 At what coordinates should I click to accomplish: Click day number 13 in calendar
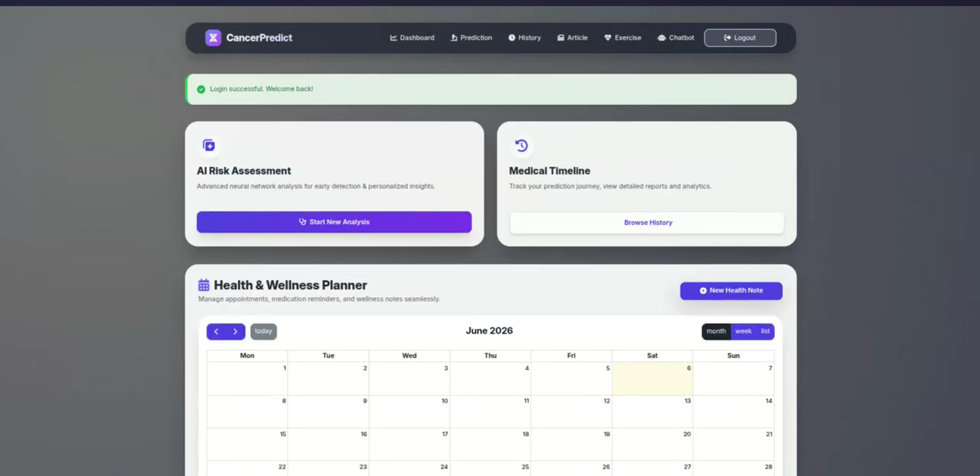pyautogui.click(x=688, y=401)
